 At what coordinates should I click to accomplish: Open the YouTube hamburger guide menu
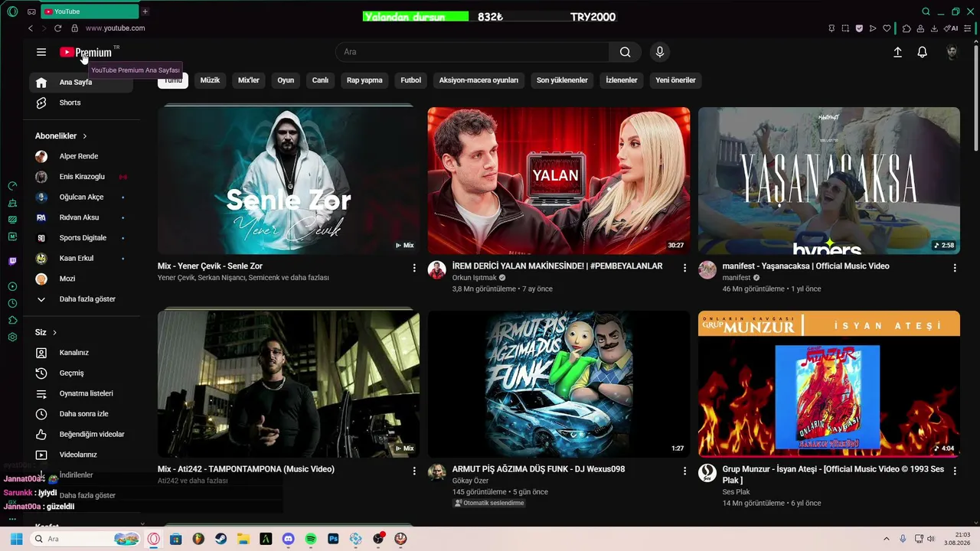[x=41, y=52]
